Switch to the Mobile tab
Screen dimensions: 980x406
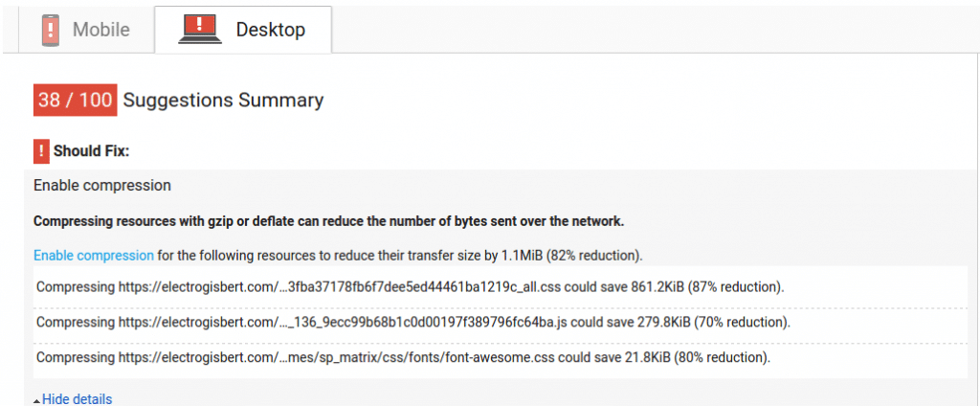[100, 30]
